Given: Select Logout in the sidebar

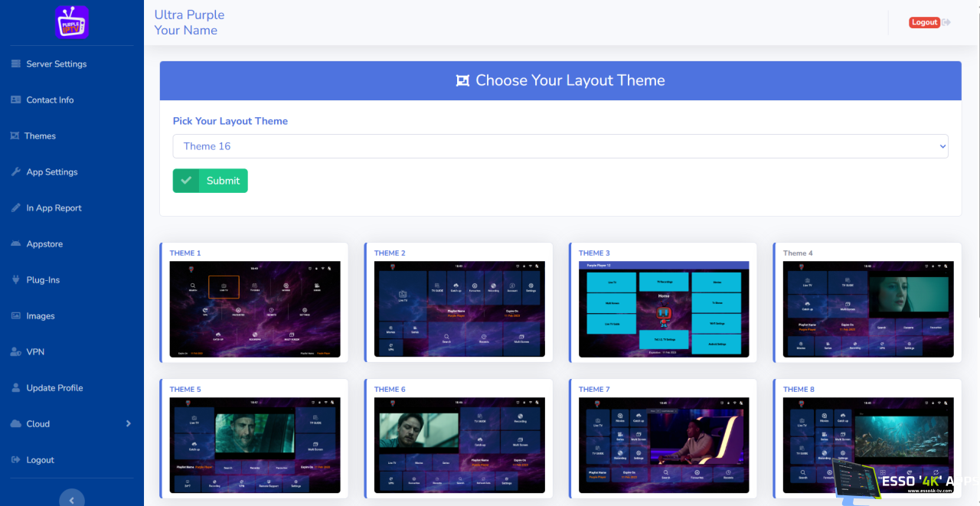Looking at the screenshot, I should click(40, 460).
